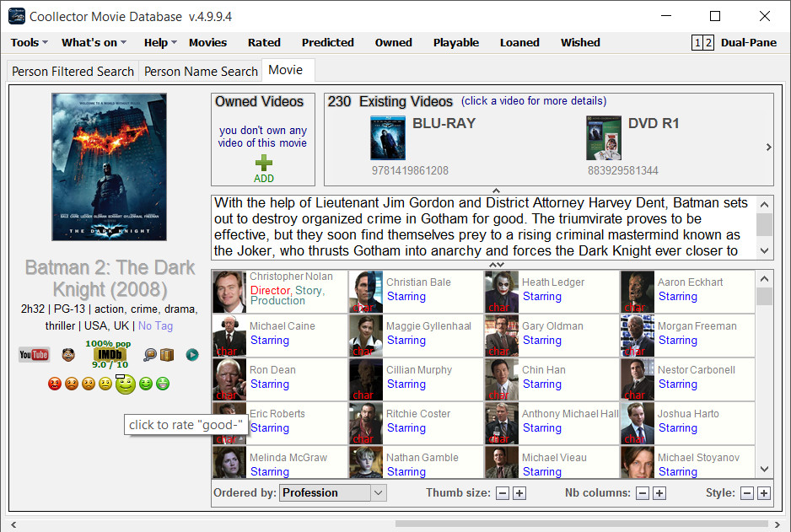Image resolution: width=791 pixels, height=532 pixels.
Task: Open the Playable list
Action: point(456,43)
